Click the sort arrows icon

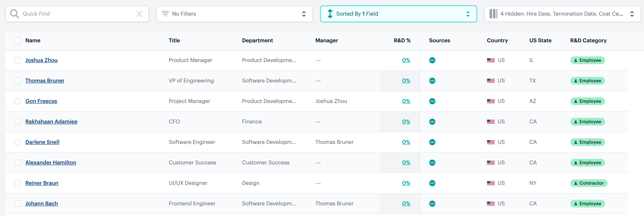(x=330, y=14)
